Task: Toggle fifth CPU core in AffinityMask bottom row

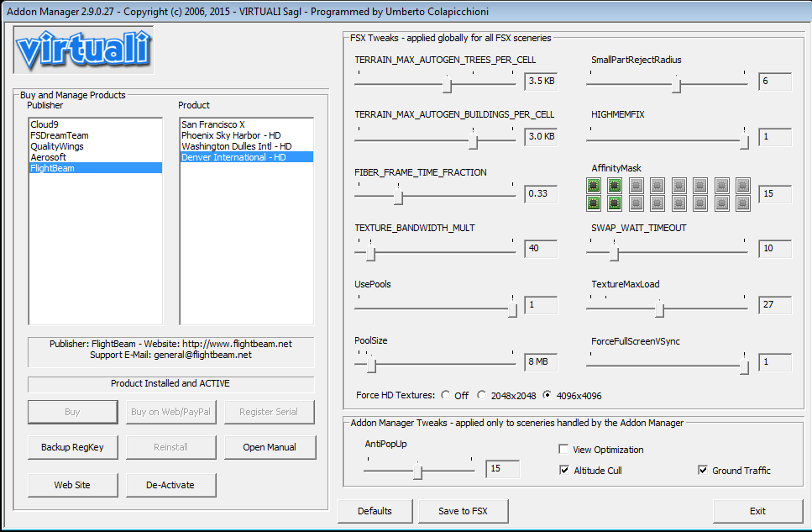Action: (679, 203)
